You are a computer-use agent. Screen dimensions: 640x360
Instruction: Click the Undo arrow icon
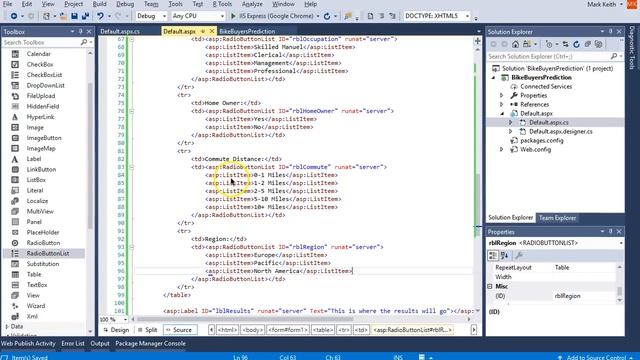pos(100,16)
